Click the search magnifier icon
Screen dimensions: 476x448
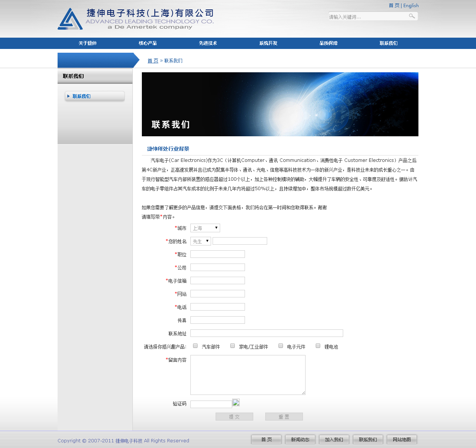412,16
